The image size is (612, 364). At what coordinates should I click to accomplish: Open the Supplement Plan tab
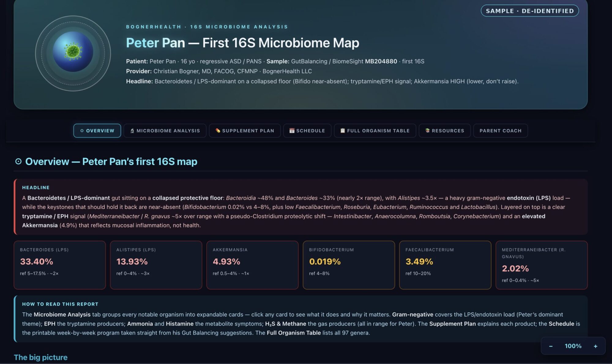coord(245,131)
